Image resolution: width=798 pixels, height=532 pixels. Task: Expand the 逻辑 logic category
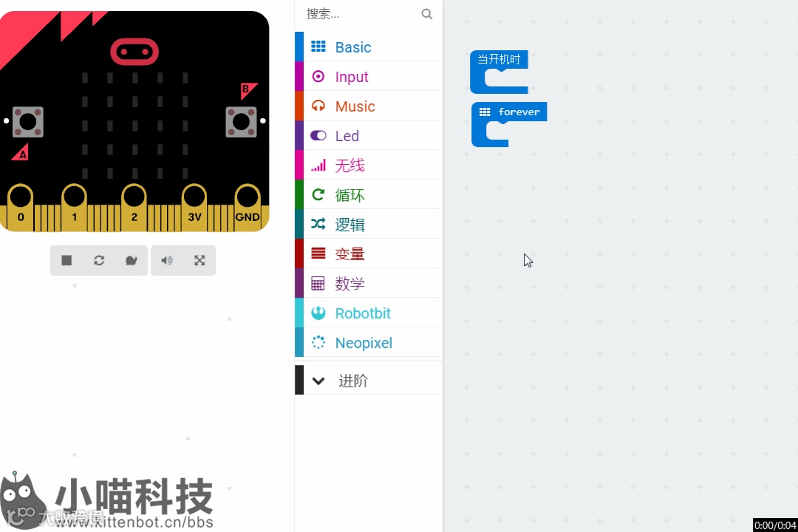[369, 224]
